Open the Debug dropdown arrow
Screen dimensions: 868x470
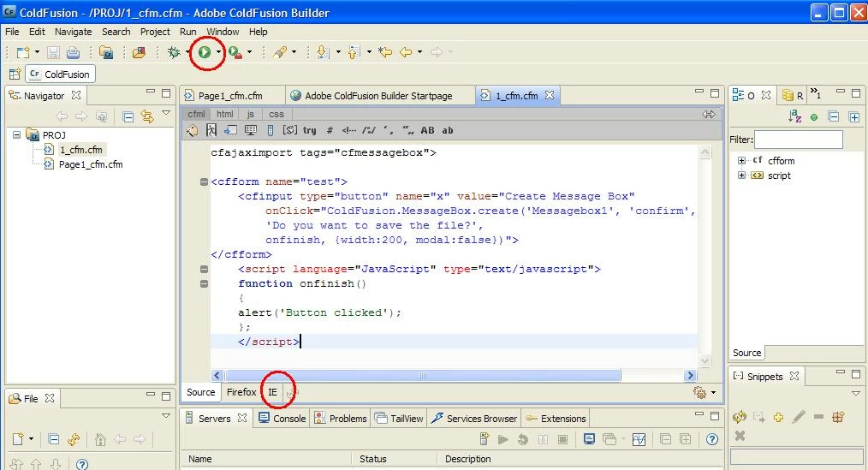pyautogui.click(x=188, y=52)
